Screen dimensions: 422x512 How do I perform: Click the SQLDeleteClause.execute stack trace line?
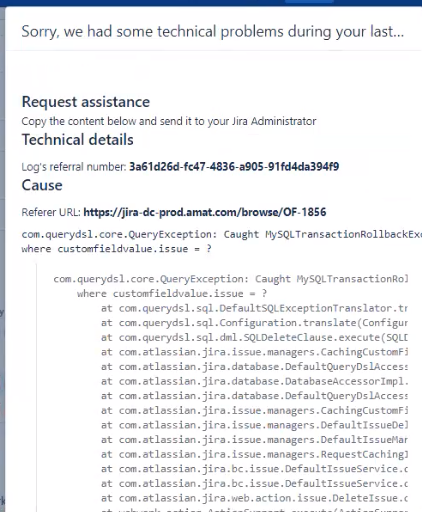point(254,338)
